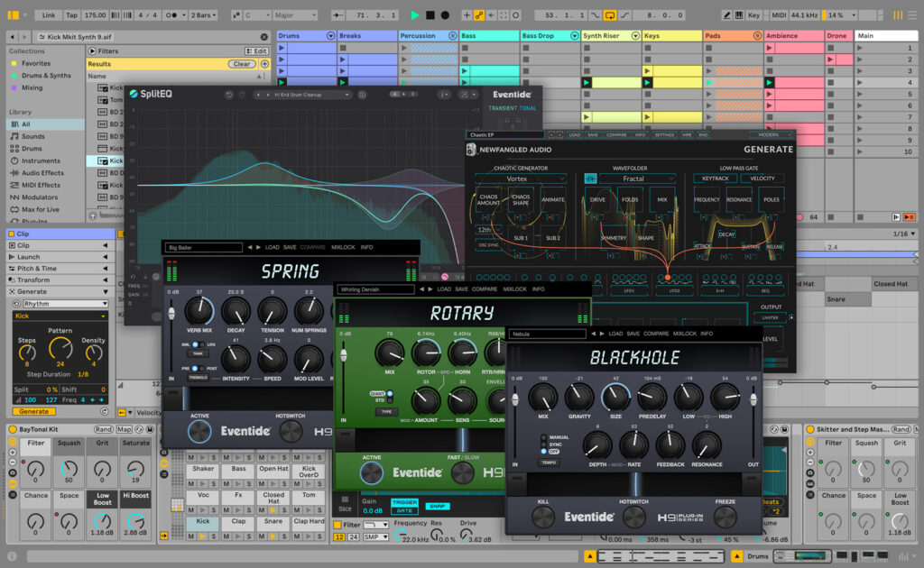Click the Generate button
This screenshot has height=568, width=924.
point(33,411)
